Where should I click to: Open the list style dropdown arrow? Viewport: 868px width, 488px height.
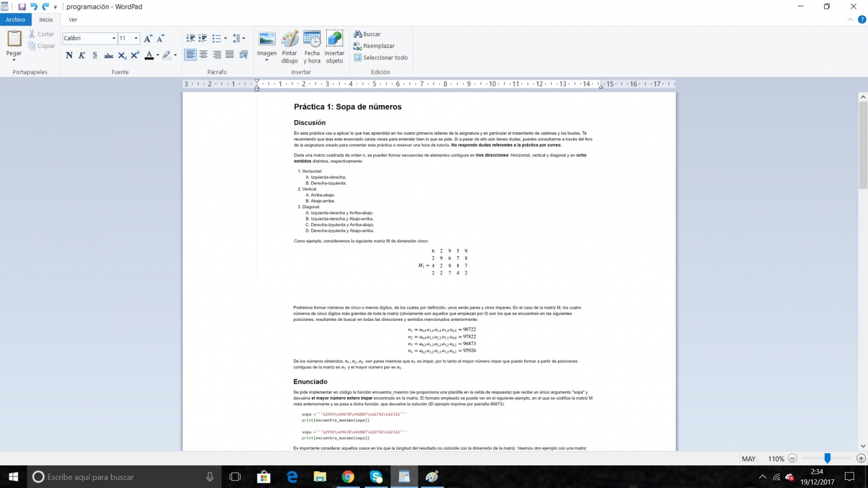click(226, 39)
